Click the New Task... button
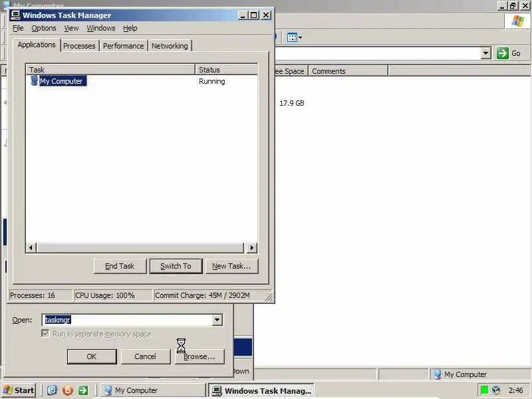Viewport: 532px width, 399px height. [x=231, y=266]
